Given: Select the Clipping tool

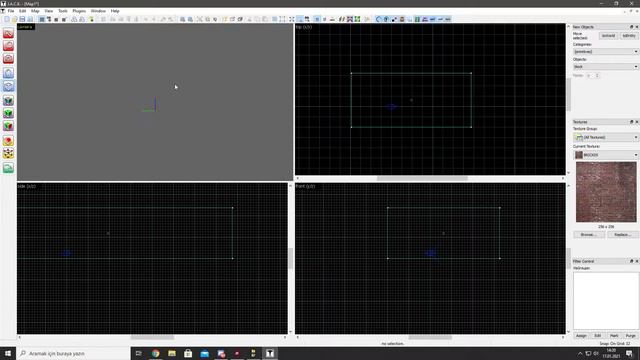Looking at the screenshot, I should (x=9, y=141).
